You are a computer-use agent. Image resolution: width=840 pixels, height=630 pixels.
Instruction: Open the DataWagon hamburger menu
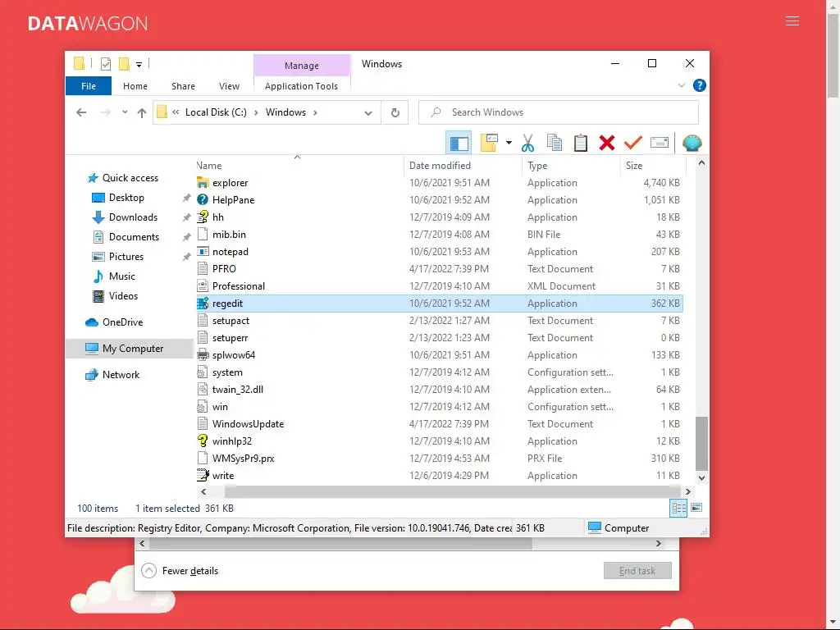[x=792, y=21]
